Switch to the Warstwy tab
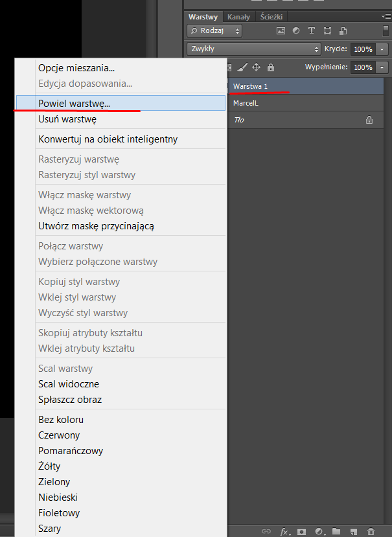 pos(203,17)
